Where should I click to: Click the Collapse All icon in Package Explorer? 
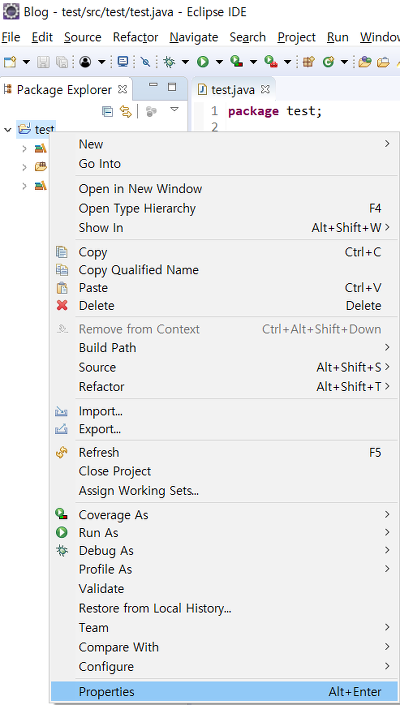[108, 111]
